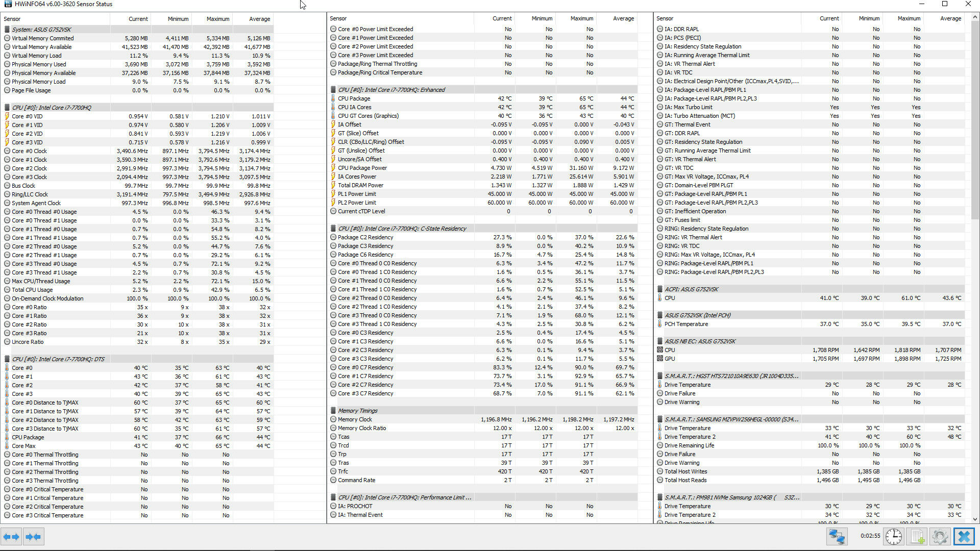
Task: Select the PL1 Power Limit row
Action: tap(483, 194)
